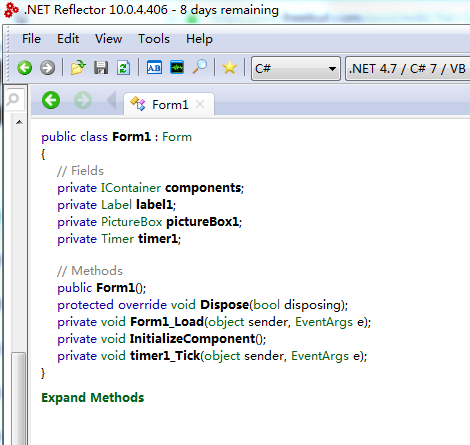
Task: Click object type in Form1_Load signature
Action: click(x=226, y=322)
